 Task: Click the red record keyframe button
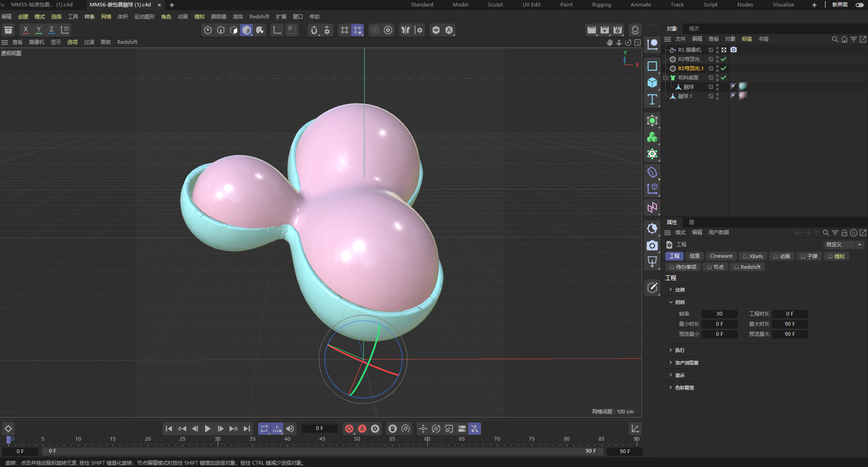349,429
